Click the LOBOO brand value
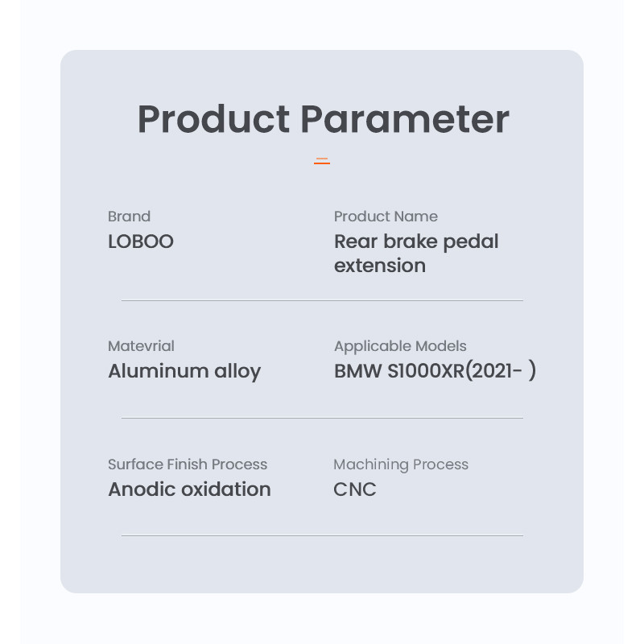The width and height of the screenshot is (644, 644). [140, 242]
